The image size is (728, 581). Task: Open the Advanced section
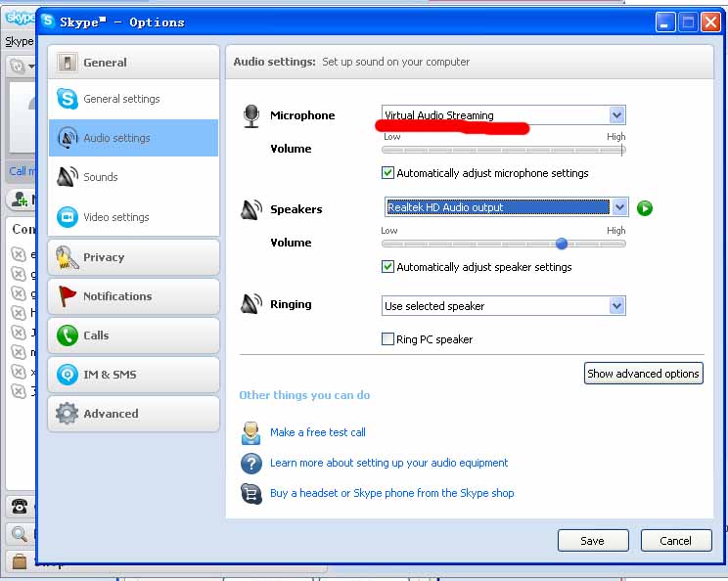click(133, 413)
